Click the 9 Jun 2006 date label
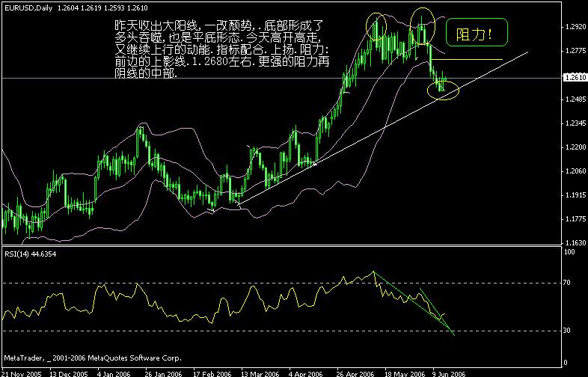The height and width of the screenshot is (377, 588). click(x=449, y=374)
